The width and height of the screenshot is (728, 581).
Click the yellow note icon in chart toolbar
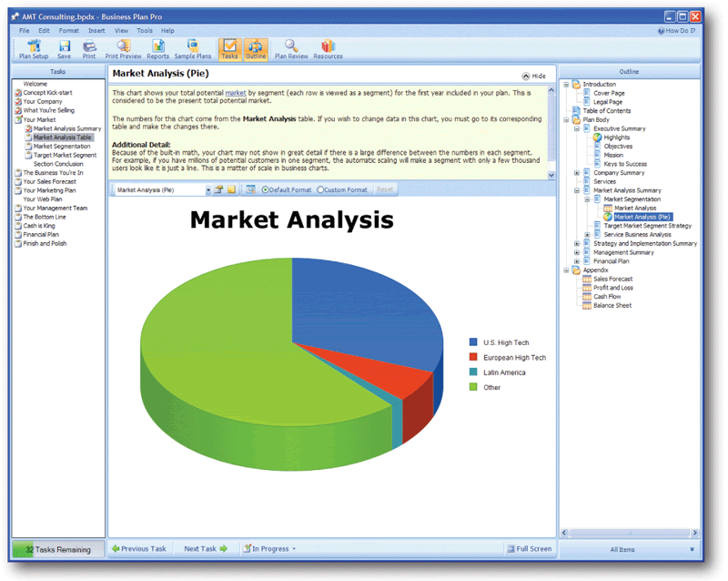click(231, 189)
